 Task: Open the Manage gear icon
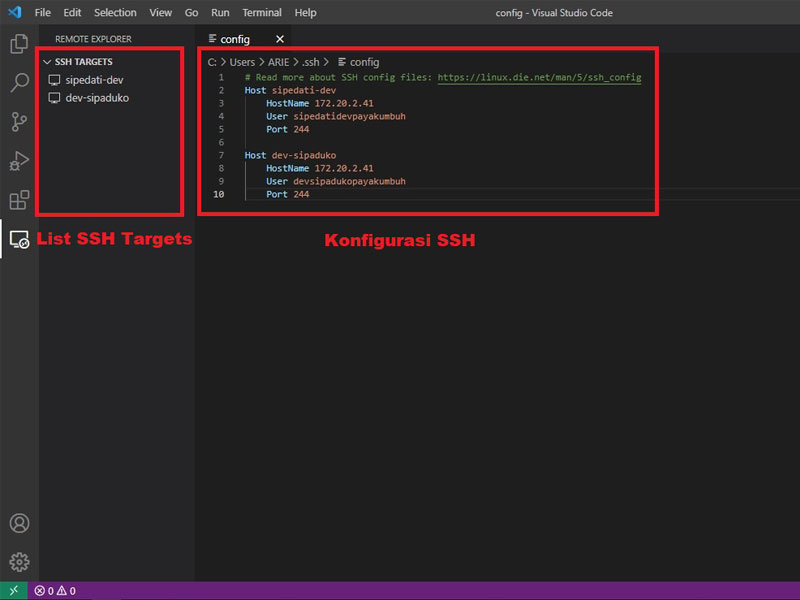[x=19, y=562]
